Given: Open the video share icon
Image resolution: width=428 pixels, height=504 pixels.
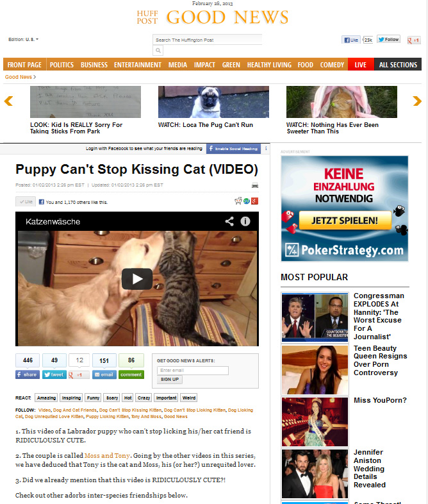Looking at the screenshot, I should pos(229,221).
